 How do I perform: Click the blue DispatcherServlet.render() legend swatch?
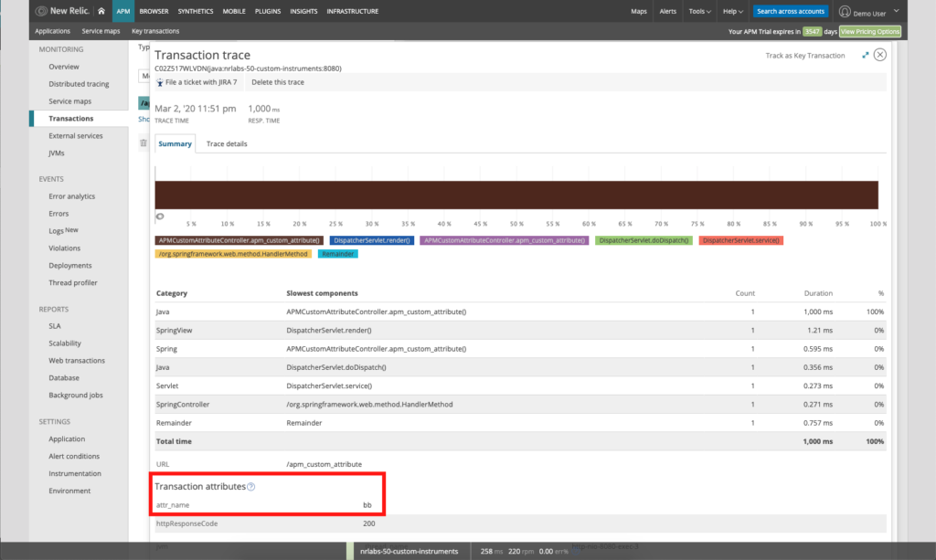point(372,240)
